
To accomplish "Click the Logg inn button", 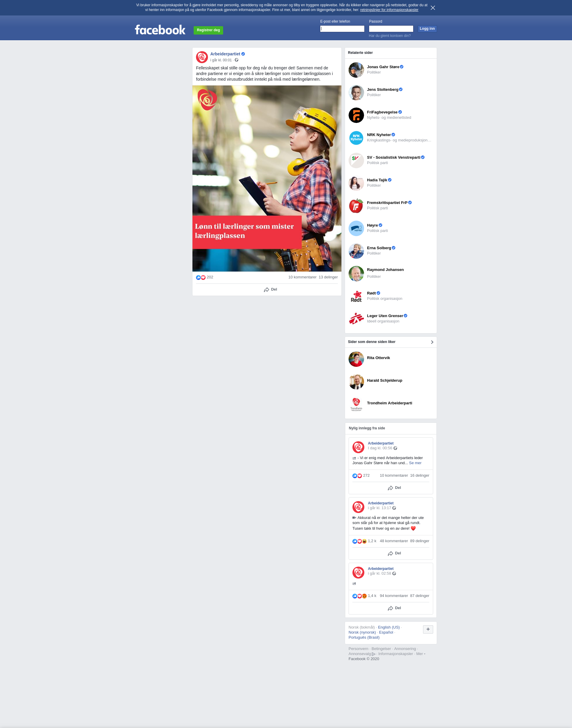I will click(x=427, y=29).
